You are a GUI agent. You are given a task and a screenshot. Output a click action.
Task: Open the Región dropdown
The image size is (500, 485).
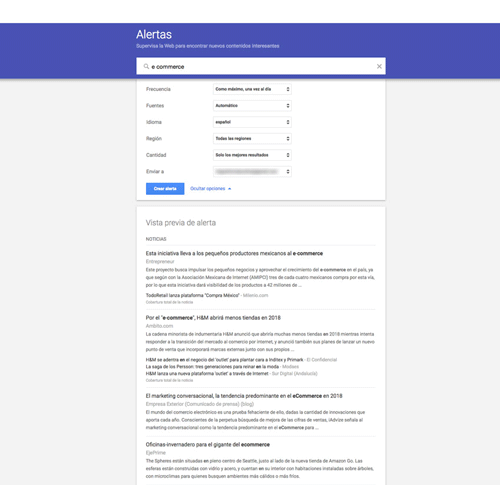point(252,138)
